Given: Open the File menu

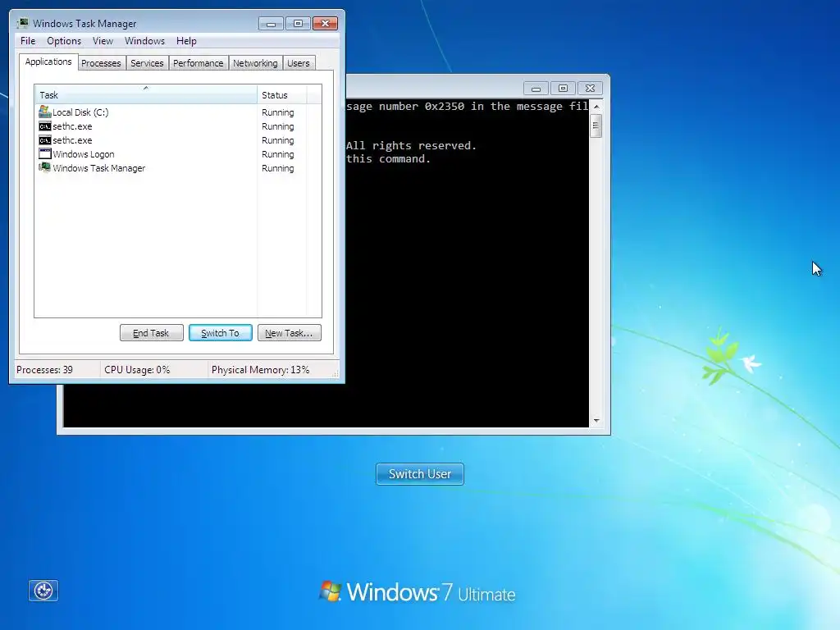Looking at the screenshot, I should [x=28, y=41].
